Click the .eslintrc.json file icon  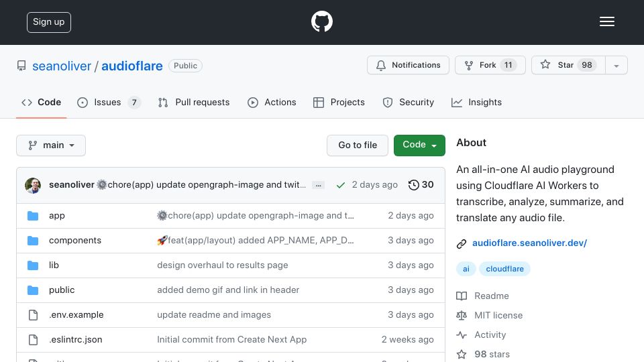(33, 340)
